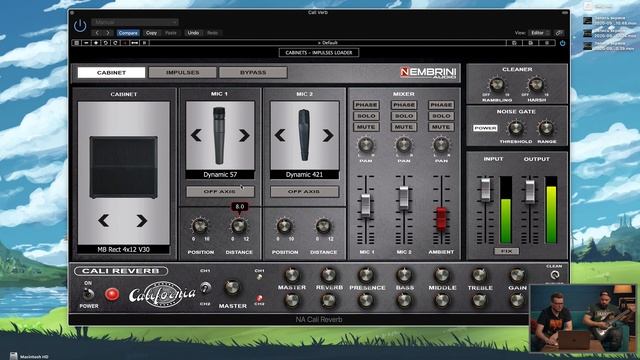This screenshot has width=640, height=360.
Task: Click the Nembrini Audio logo
Action: click(x=428, y=73)
